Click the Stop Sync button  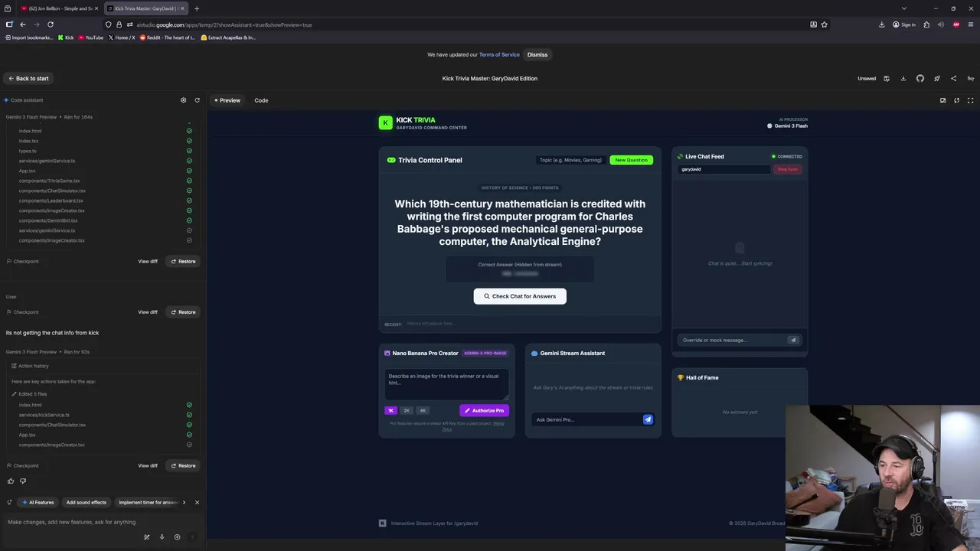[x=787, y=169]
